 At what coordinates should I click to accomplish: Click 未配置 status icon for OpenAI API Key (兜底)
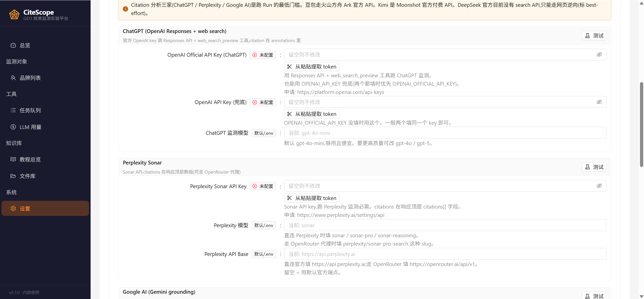point(255,103)
